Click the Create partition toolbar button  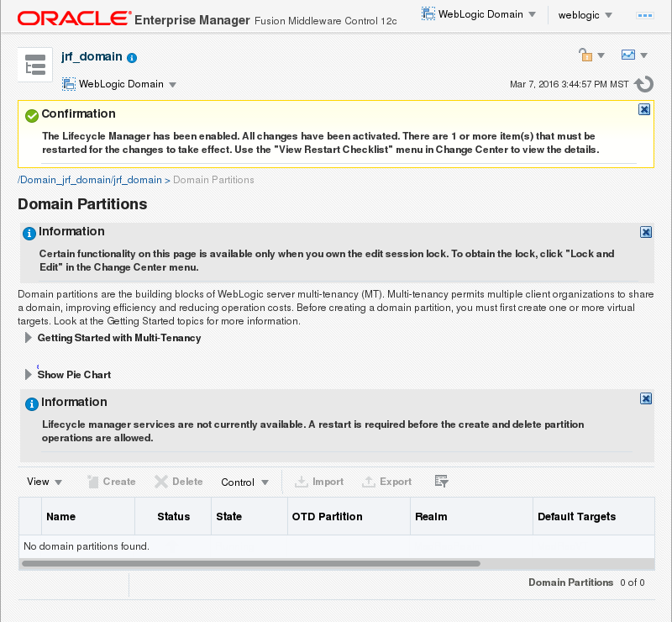112,482
